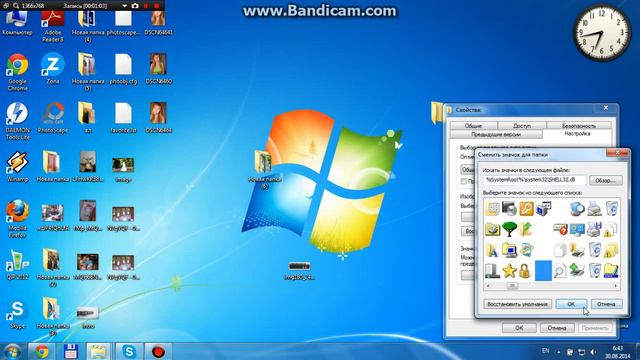The image size is (640, 360).
Task: Pick the golden key icon
Action: 526,209
